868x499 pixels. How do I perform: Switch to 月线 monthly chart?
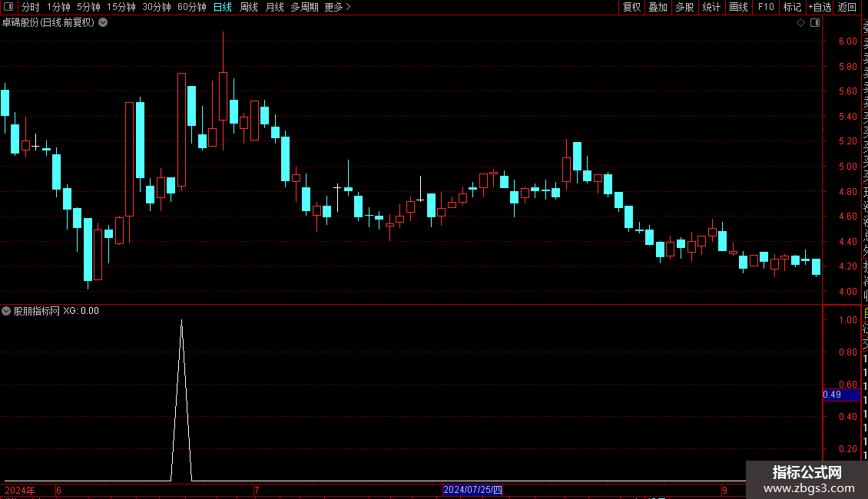coord(274,7)
